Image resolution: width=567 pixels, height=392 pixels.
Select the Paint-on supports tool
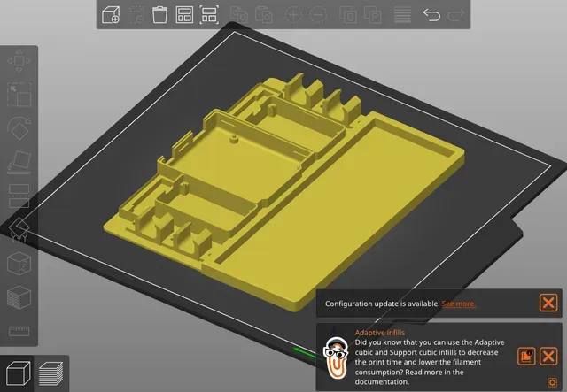pos(19,230)
